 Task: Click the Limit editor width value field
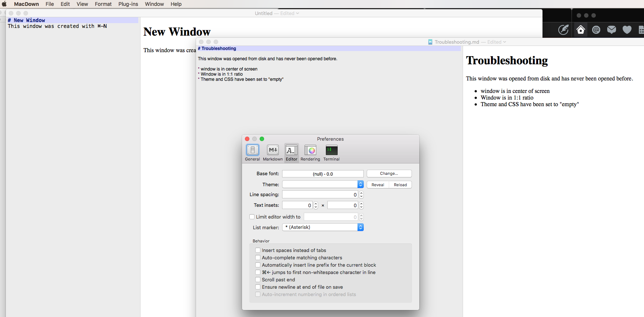[x=331, y=217]
